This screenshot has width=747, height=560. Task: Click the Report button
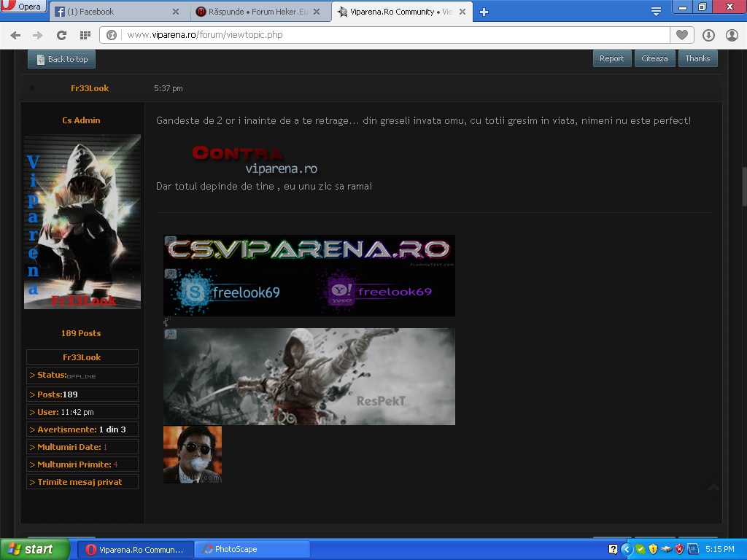point(612,58)
